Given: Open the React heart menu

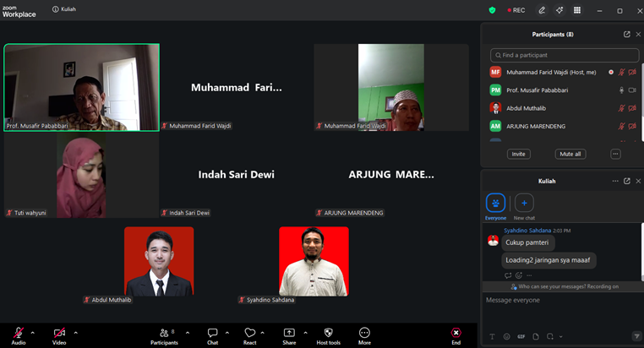Looking at the screenshot, I should 249,336.
